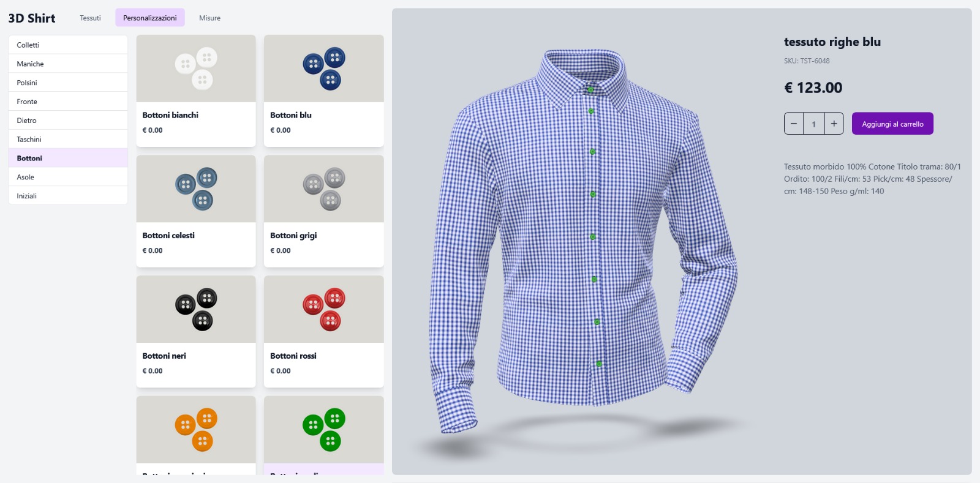Decrease quantity with the minus button
The width and height of the screenshot is (980, 483).
coord(794,124)
